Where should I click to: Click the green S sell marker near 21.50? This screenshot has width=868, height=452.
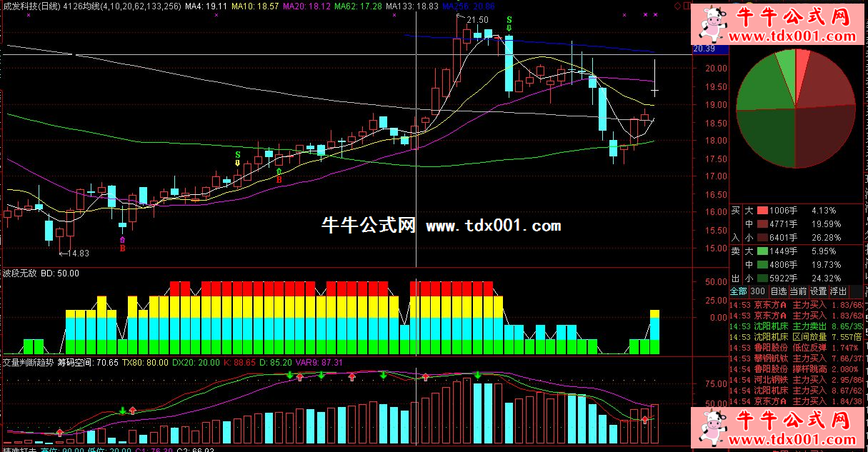point(509,21)
